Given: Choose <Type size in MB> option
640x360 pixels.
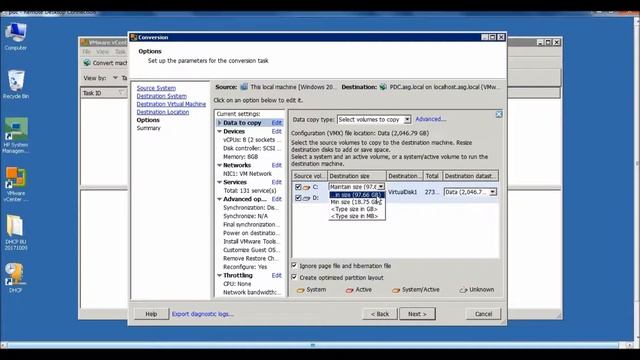Looking at the screenshot, I should pyautogui.click(x=357, y=216).
